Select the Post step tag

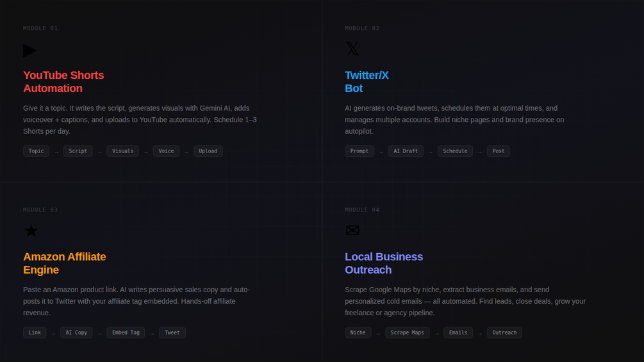(499, 151)
